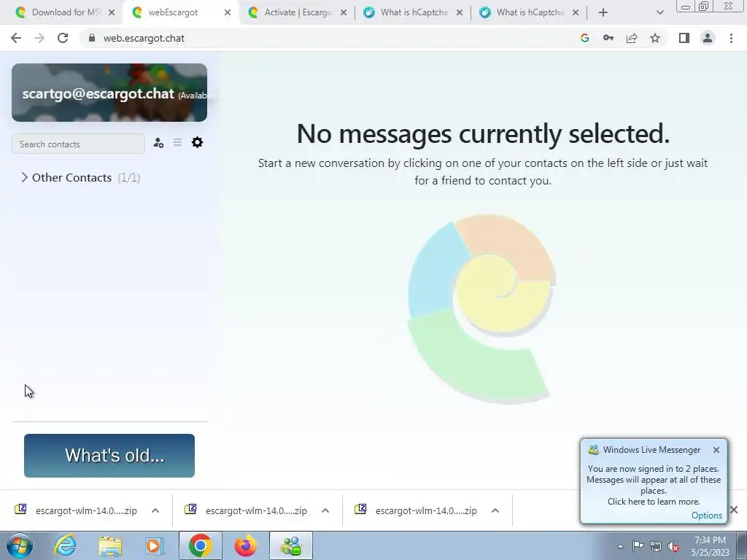The height and width of the screenshot is (560, 747).
Task: Open the Chrome three-dot menu
Action: tap(731, 38)
